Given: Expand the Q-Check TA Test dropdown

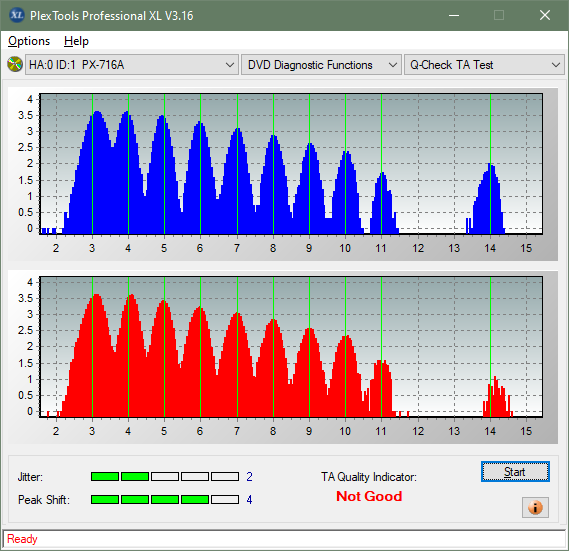Looking at the screenshot, I should pyautogui.click(x=484, y=65).
